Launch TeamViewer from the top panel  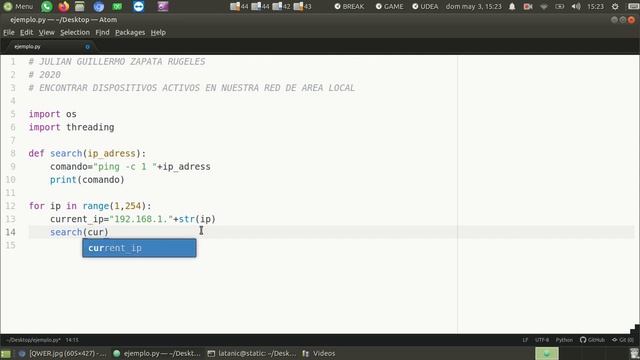click(x=139, y=6)
